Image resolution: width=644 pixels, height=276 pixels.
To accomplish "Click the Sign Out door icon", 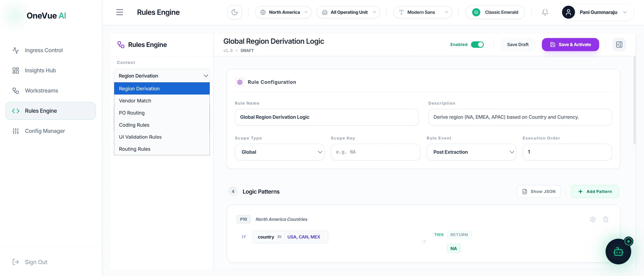I will 16,262.
